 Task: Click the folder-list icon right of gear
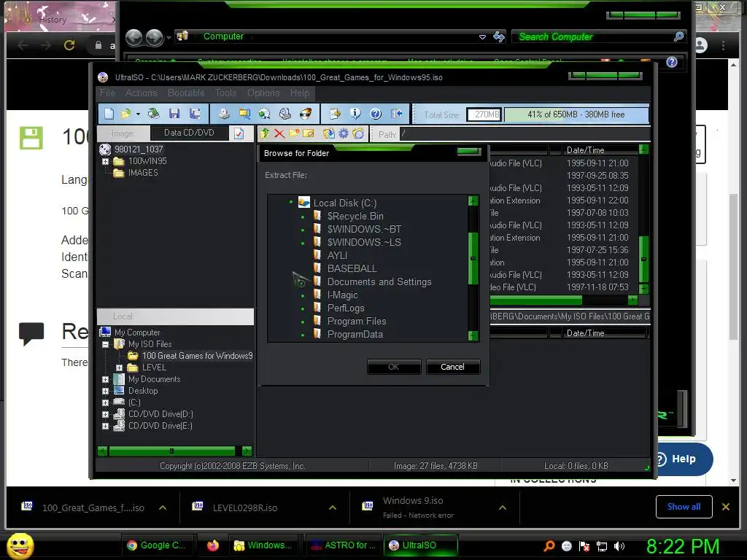pos(358,134)
